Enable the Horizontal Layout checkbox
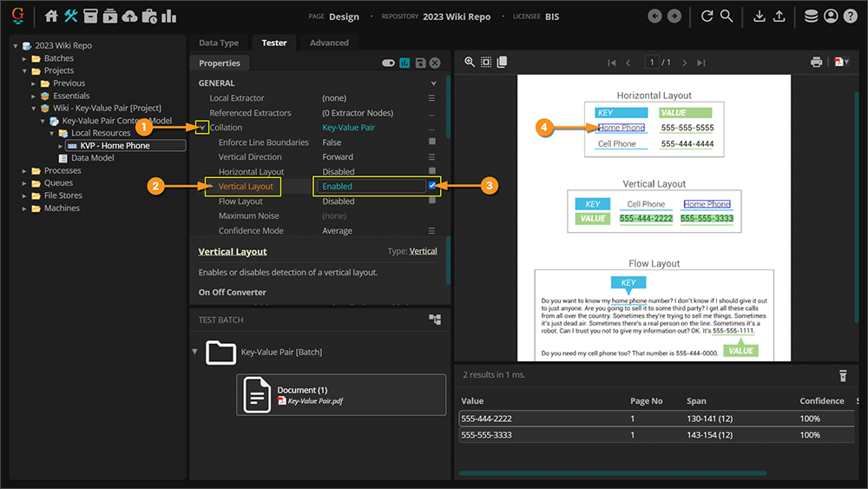 click(x=432, y=172)
